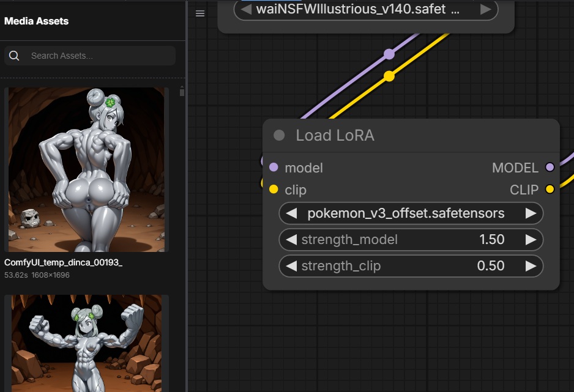Viewport: 574px width, 392px height.
Task: Click the CLIP output socket
Action: 550,189
